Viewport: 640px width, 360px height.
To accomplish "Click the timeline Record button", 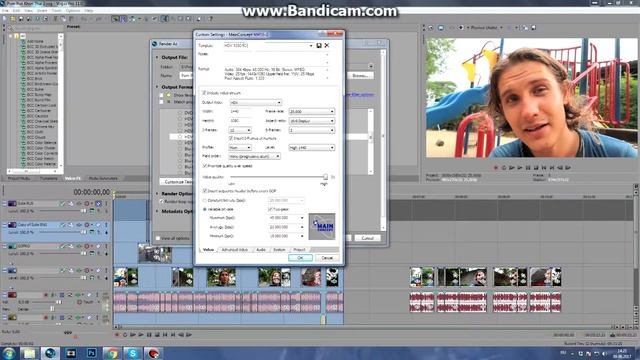I will pos(117,335).
